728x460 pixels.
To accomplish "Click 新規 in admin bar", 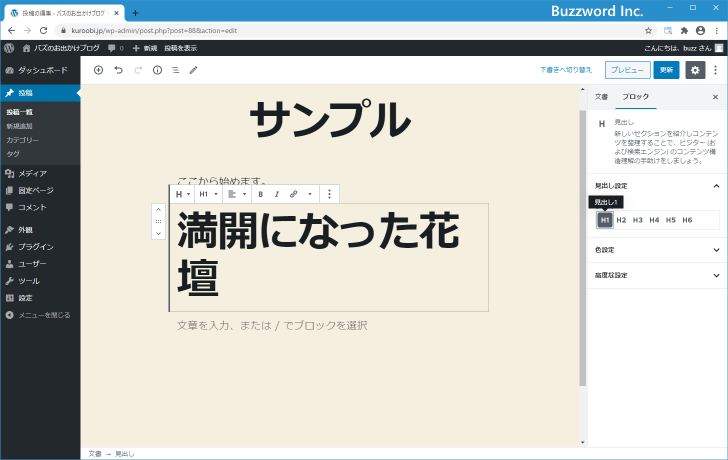I will [145, 48].
